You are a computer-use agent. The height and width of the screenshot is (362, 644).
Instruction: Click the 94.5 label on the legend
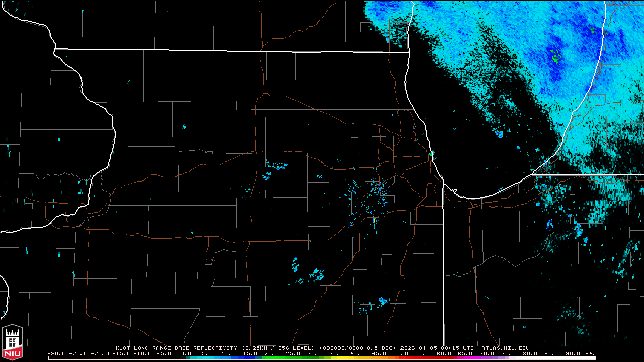[x=592, y=353]
